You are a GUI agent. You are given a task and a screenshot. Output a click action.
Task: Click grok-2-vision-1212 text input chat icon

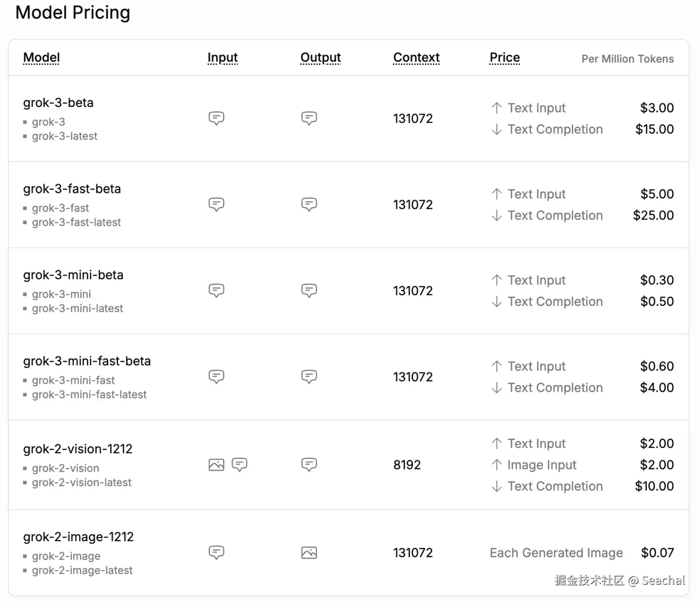(239, 464)
